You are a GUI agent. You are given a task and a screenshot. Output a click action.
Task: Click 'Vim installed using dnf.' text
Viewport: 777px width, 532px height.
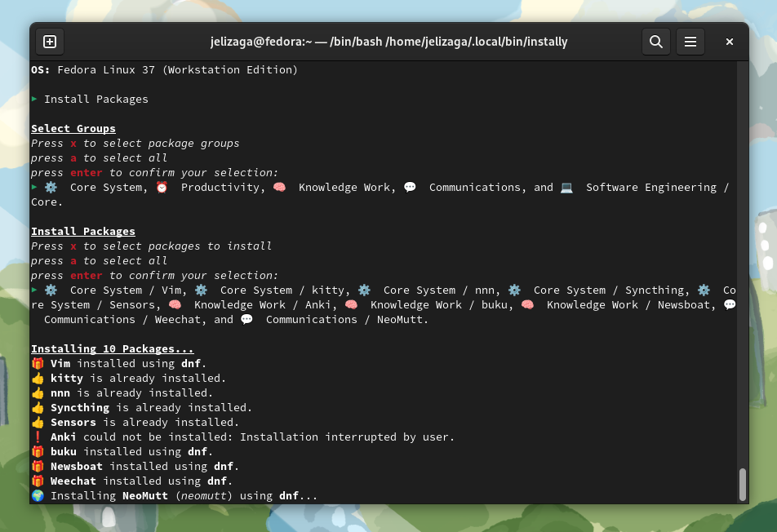click(128, 364)
